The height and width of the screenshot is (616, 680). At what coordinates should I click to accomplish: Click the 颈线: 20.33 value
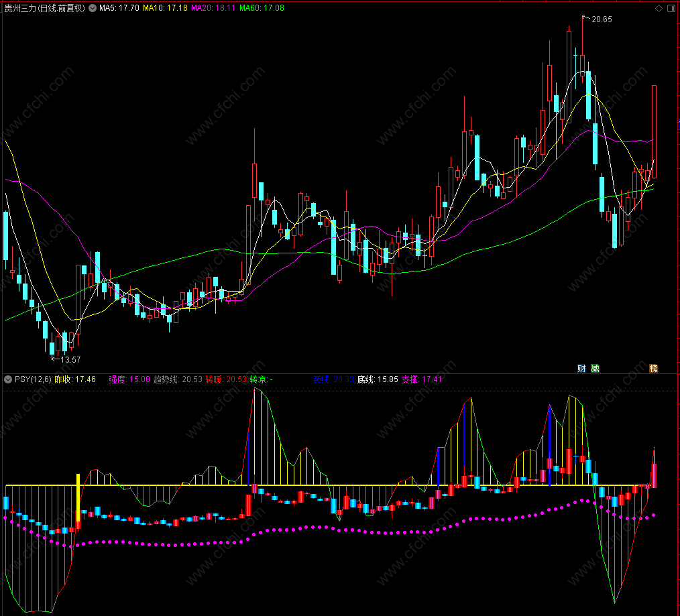(333, 379)
